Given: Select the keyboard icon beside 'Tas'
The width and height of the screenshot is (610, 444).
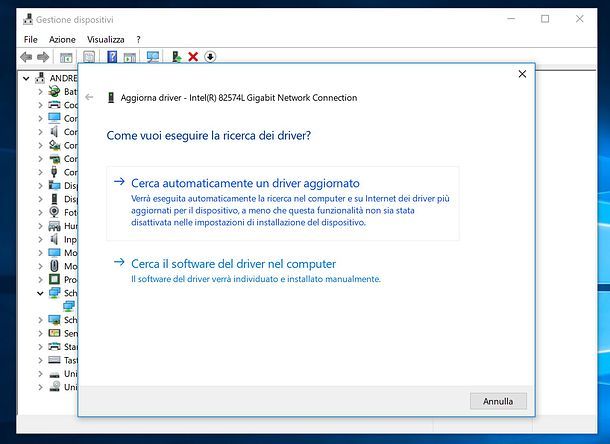Looking at the screenshot, I should pyautogui.click(x=54, y=360).
